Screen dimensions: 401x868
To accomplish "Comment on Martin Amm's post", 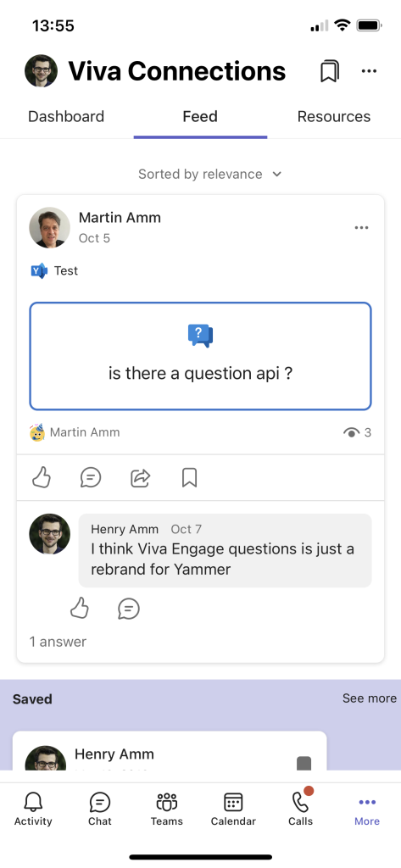I will [x=90, y=477].
